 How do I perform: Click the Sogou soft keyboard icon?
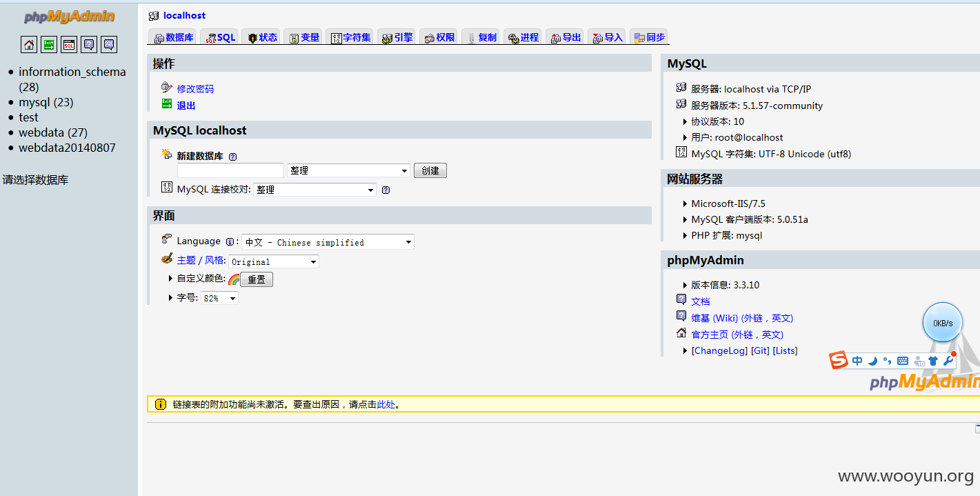pos(903,361)
